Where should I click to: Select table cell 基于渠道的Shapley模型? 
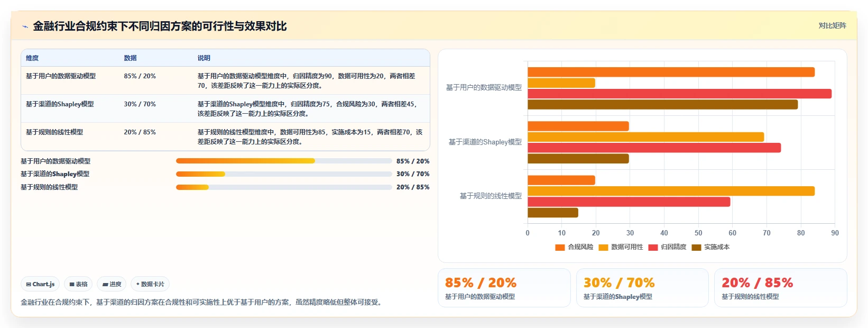[x=60, y=104]
